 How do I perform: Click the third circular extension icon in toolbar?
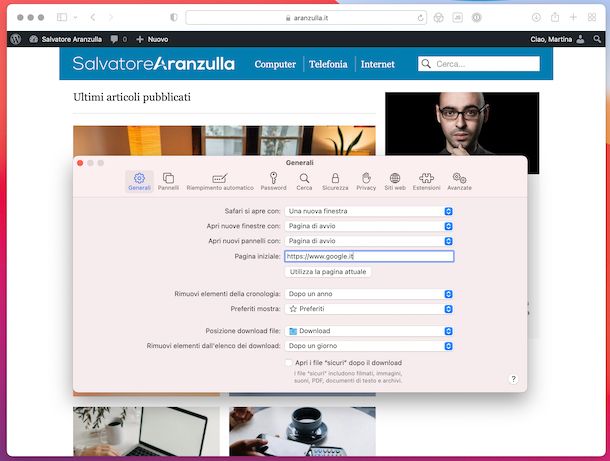click(477, 18)
